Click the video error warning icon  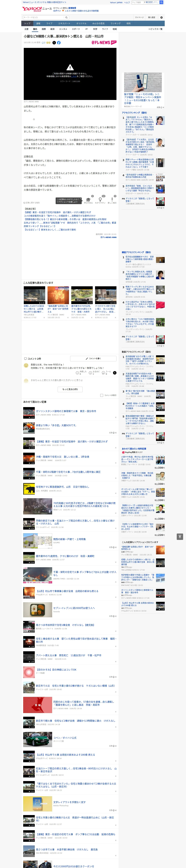[x=70, y=67]
